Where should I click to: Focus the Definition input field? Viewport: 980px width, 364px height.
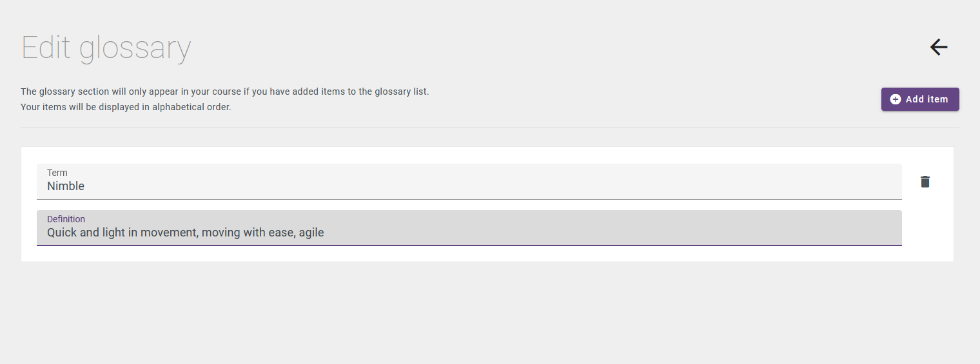(x=469, y=228)
